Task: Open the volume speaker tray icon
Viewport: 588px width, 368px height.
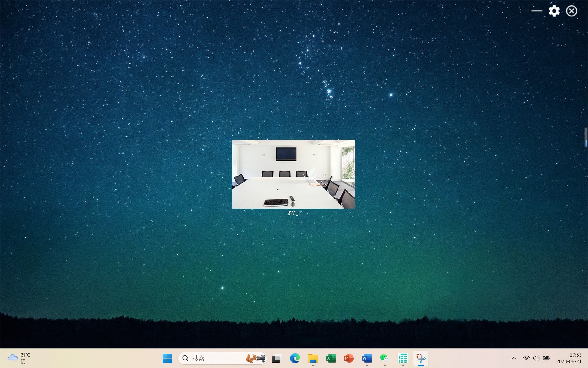Action: tap(536, 358)
